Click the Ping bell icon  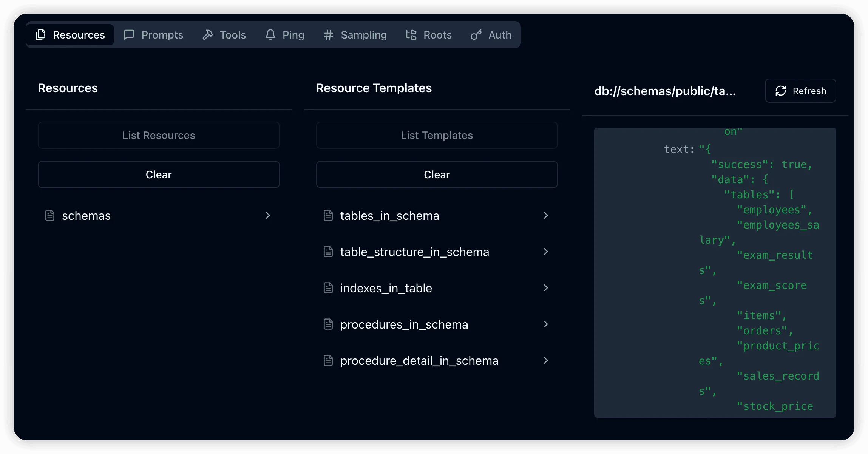tap(270, 35)
